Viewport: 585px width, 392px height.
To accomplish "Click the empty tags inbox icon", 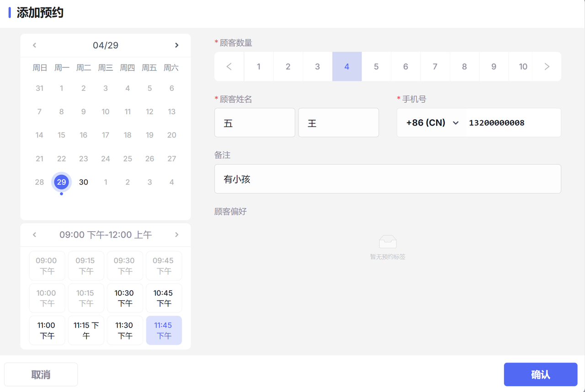I will click(x=388, y=242).
